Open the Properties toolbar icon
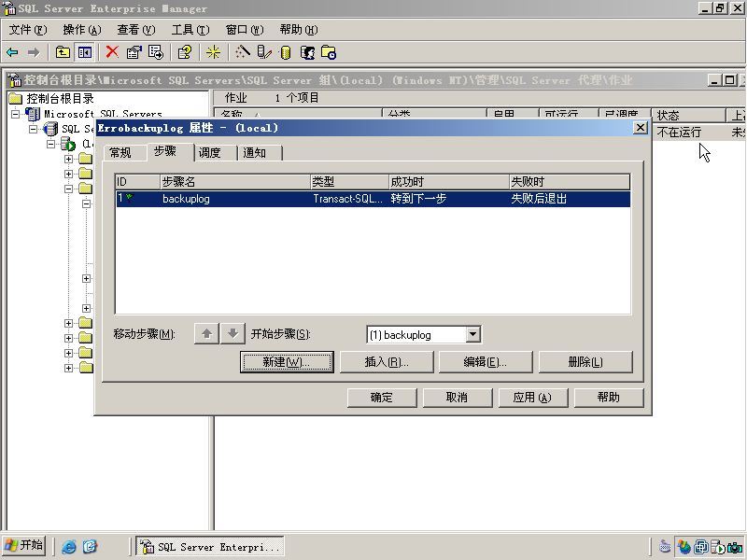This screenshot has width=747, height=560. (134, 52)
